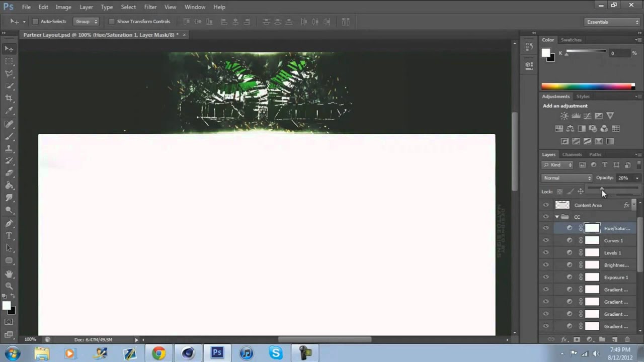Select the Clone Stamp tool

[9, 149]
